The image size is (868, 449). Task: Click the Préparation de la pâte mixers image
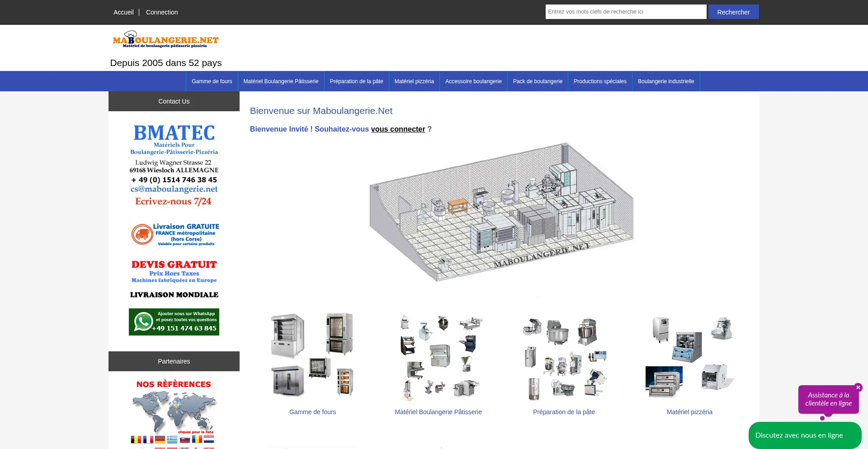564,356
